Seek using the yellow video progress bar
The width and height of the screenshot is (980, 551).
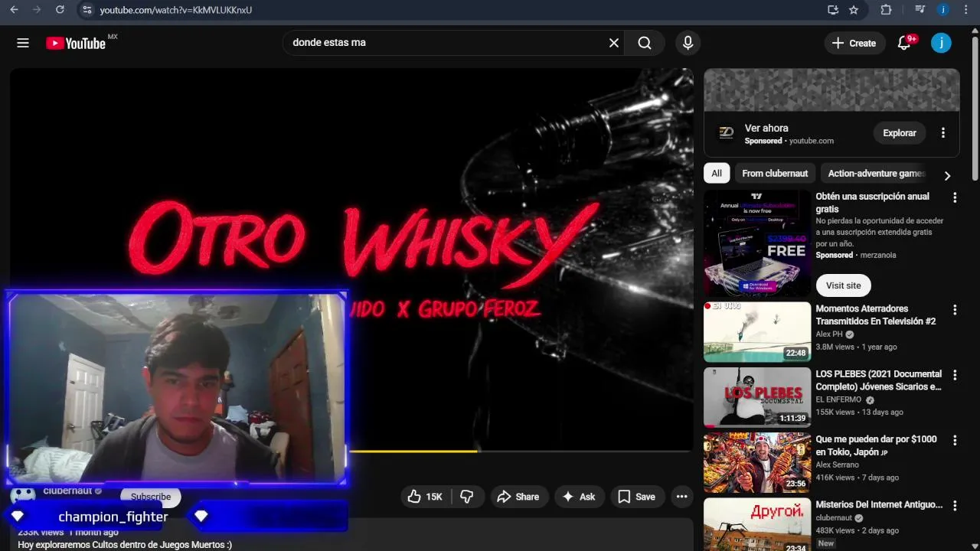tap(521, 452)
